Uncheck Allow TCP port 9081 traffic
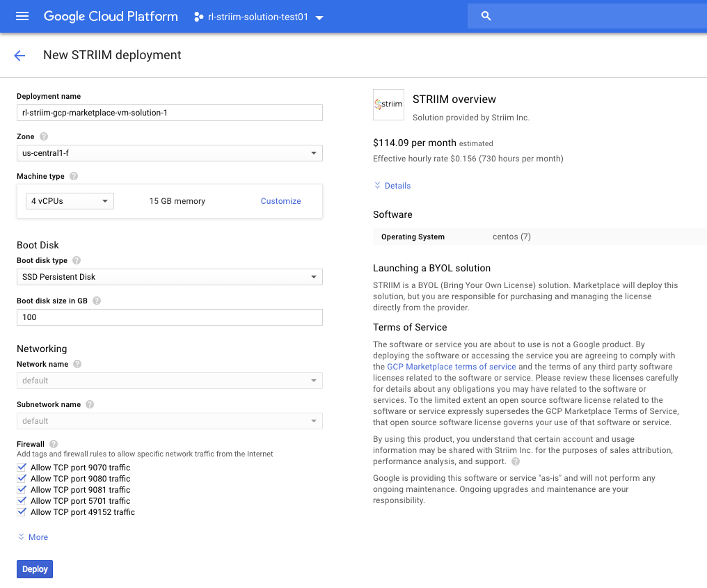This screenshot has width=707, height=588. point(22,490)
